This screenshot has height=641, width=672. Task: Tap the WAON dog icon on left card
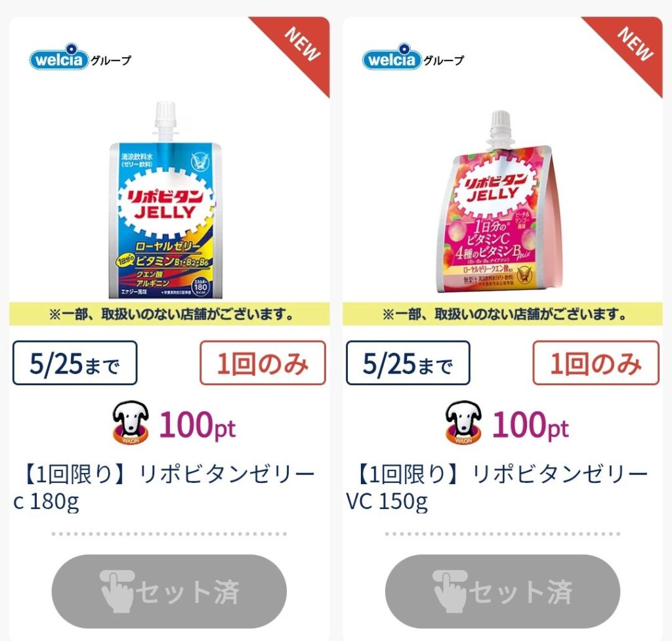tap(131, 423)
